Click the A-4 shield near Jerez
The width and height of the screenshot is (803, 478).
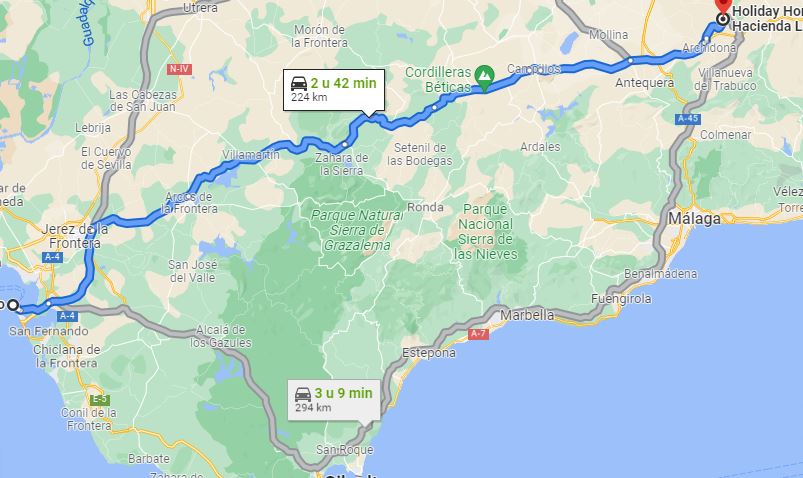52,257
